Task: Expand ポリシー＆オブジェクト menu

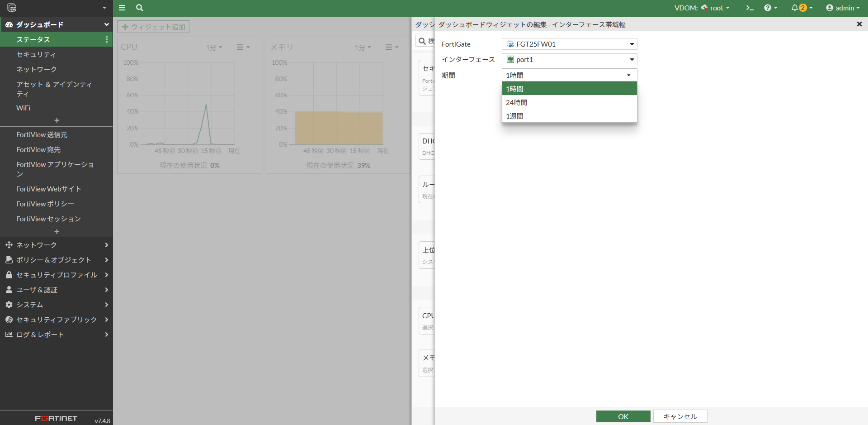Action: 56,260
